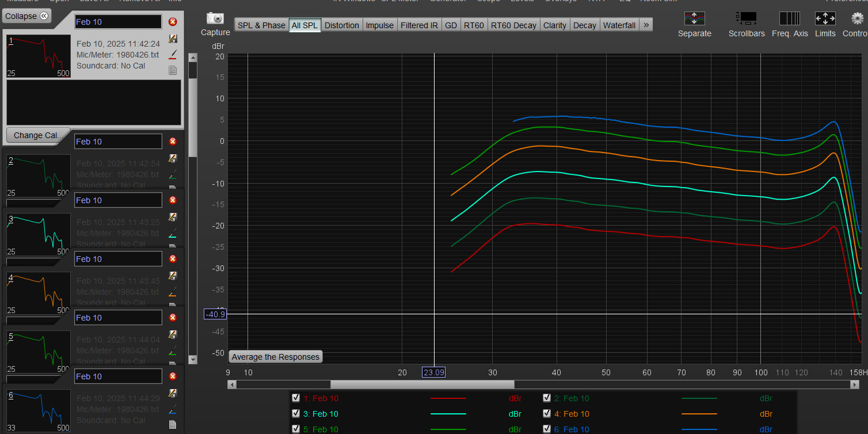Click the cyan line sample for trace 3 in the legend
Image resolution: width=868 pixels, height=434 pixels.
[448, 414]
